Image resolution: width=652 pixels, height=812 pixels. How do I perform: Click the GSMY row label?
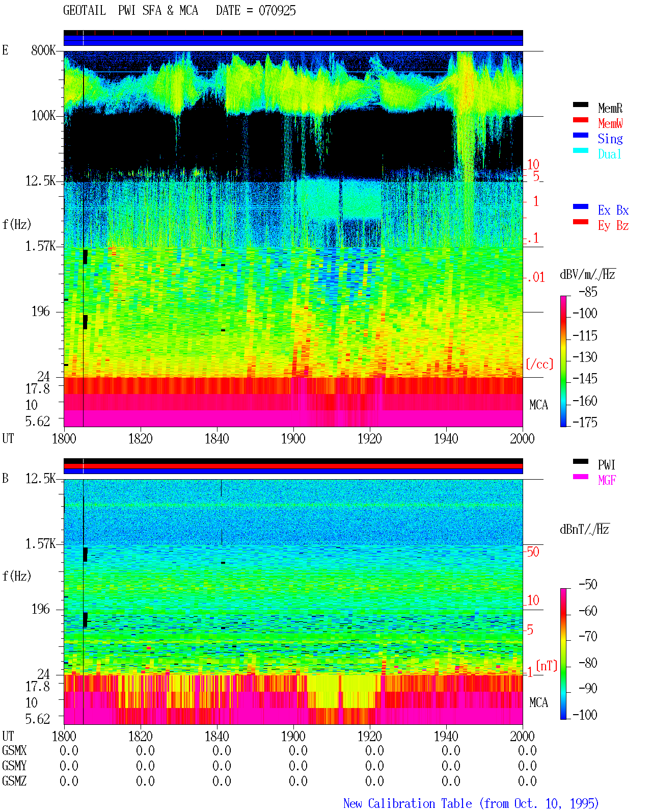tap(14, 766)
